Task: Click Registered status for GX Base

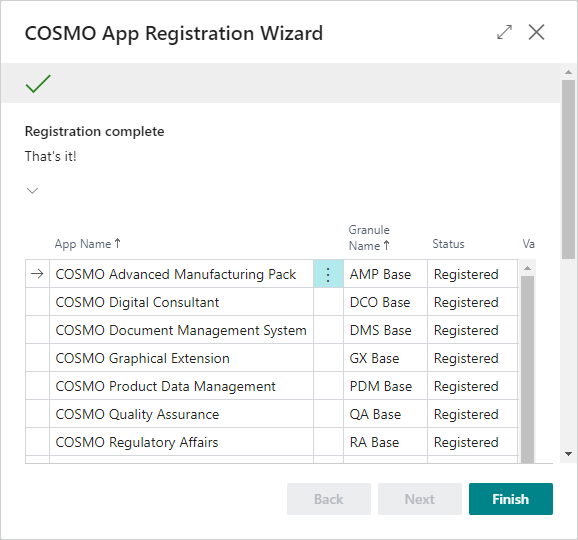Action: (x=473, y=358)
